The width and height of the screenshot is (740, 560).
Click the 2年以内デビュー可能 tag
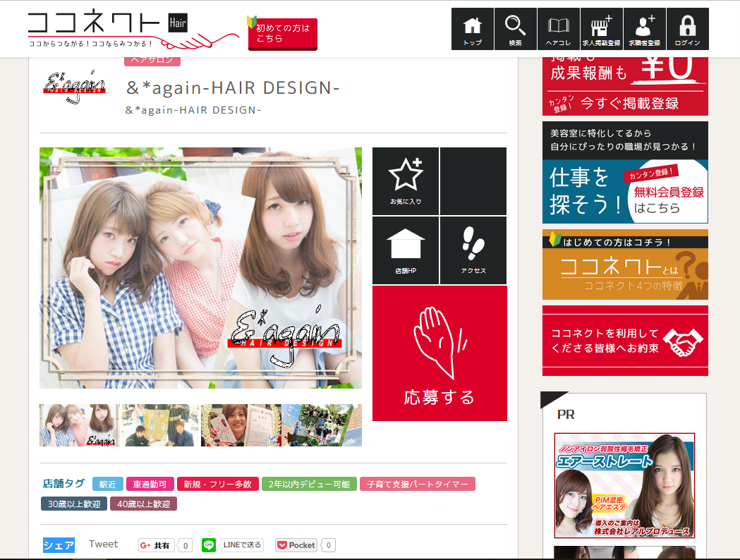[308, 485]
